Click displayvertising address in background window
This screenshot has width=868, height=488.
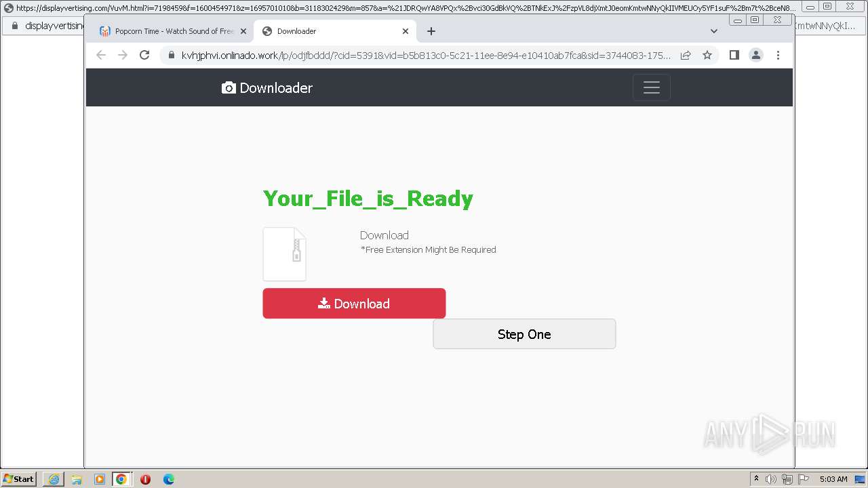click(x=54, y=26)
